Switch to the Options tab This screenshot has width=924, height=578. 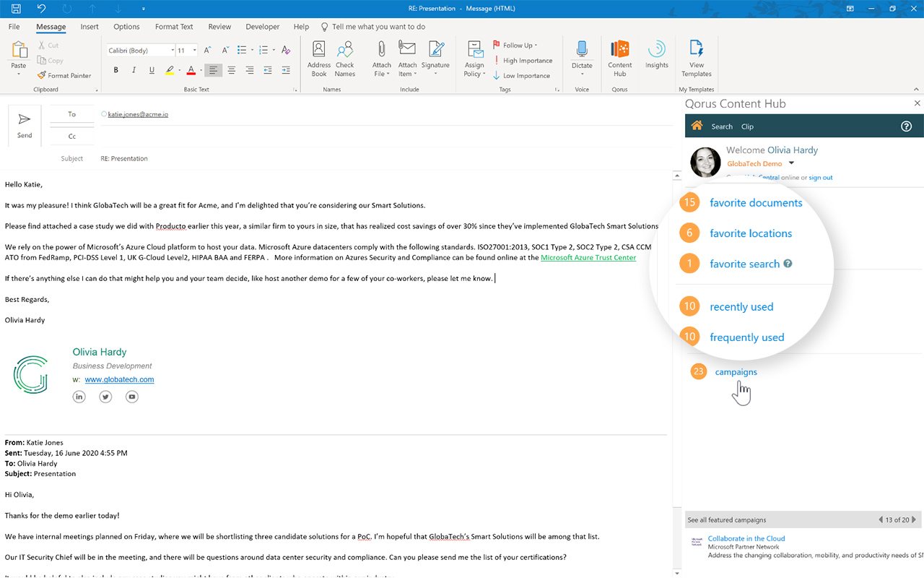[x=126, y=27]
